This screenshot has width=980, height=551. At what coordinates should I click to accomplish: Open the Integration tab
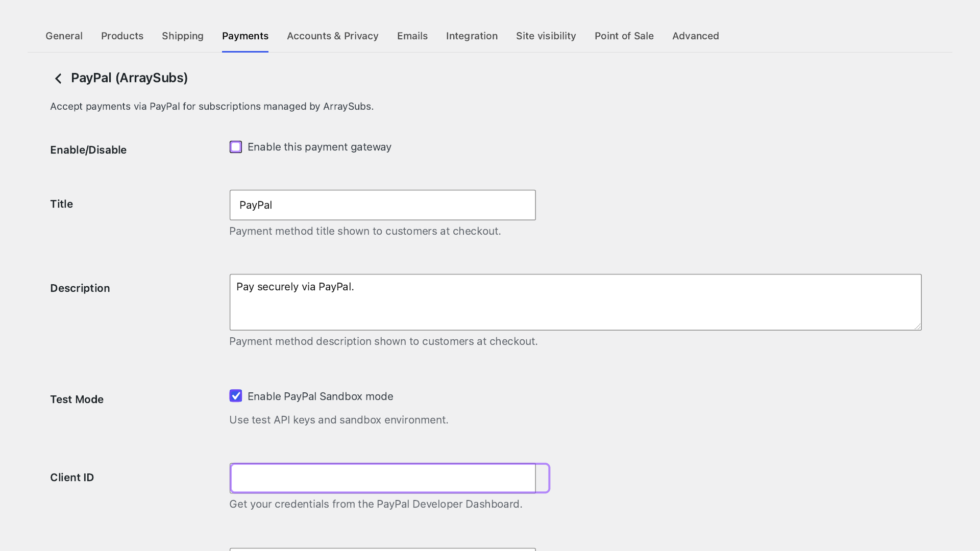click(x=472, y=36)
